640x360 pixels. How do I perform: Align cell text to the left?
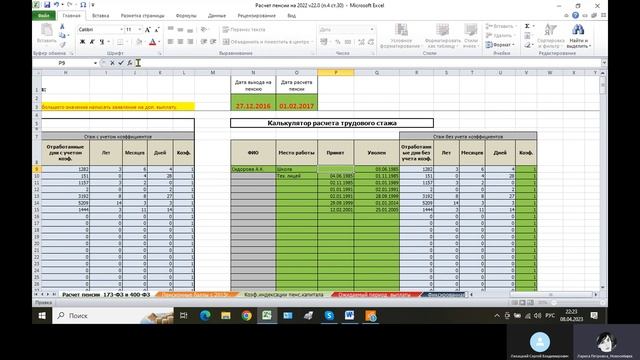click(x=171, y=42)
